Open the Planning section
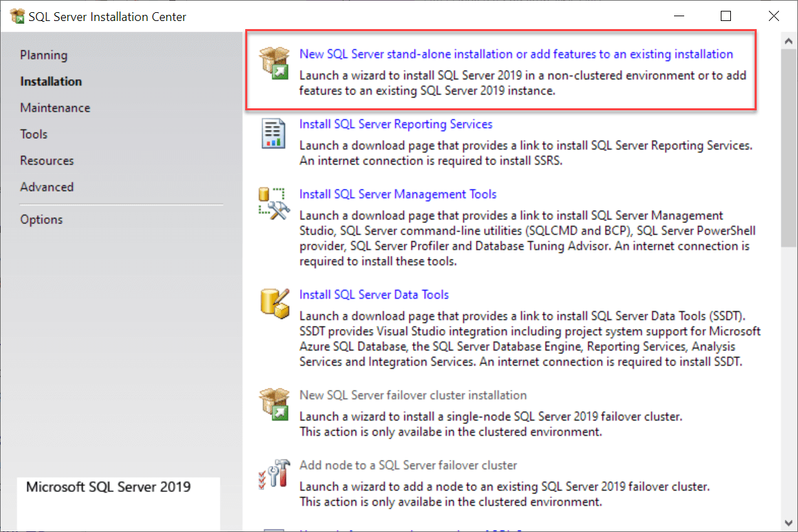798x532 pixels. point(44,55)
